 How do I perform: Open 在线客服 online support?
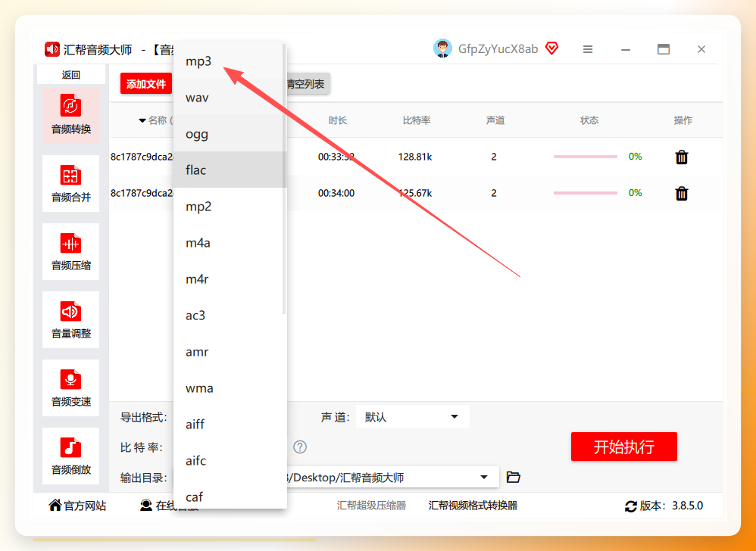(x=169, y=506)
